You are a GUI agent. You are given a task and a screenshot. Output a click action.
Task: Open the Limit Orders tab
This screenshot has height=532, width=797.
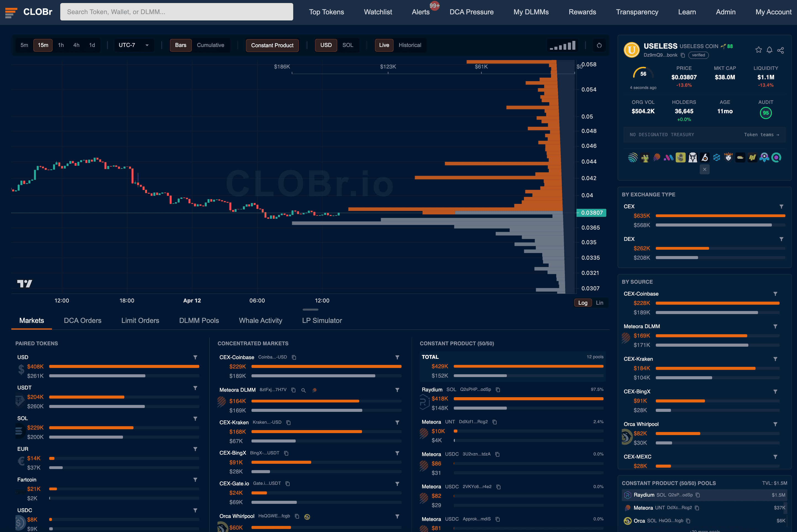[140, 320]
